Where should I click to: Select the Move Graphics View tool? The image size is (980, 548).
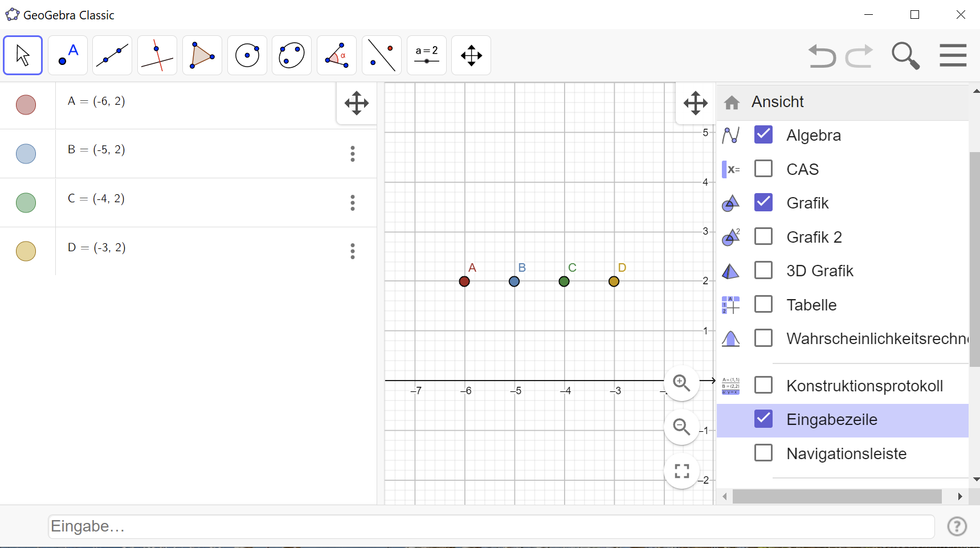click(471, 55)
